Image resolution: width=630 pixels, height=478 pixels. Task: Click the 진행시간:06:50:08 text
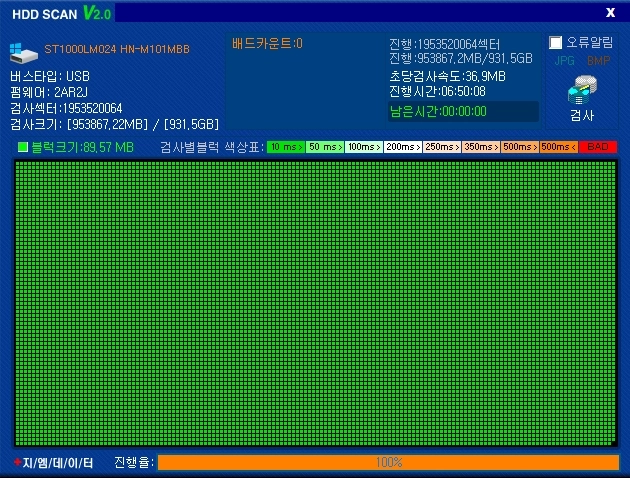coord(437,92)
